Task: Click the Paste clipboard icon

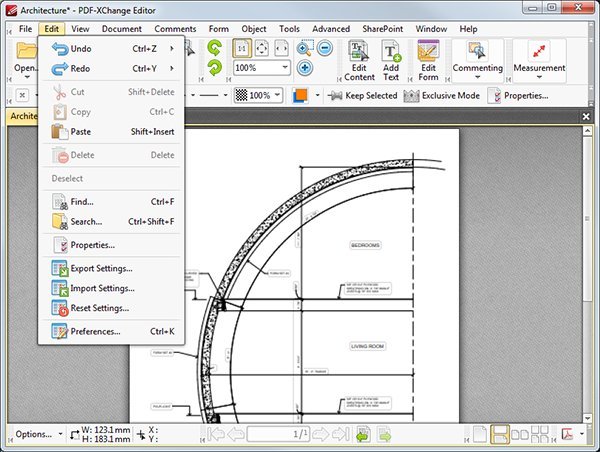Action: (x=60, y=132)
